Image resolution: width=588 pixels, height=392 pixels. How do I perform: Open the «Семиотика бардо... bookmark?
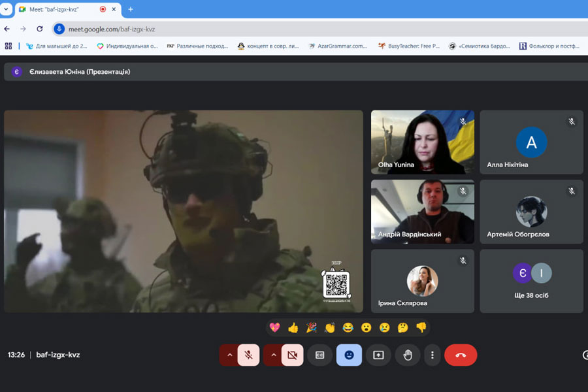coord(480,46)
